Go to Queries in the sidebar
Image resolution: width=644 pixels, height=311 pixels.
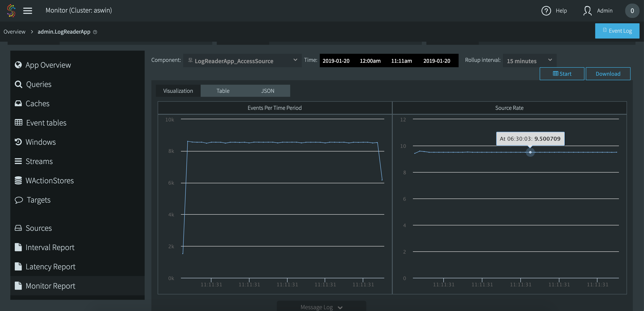(39, 84)
